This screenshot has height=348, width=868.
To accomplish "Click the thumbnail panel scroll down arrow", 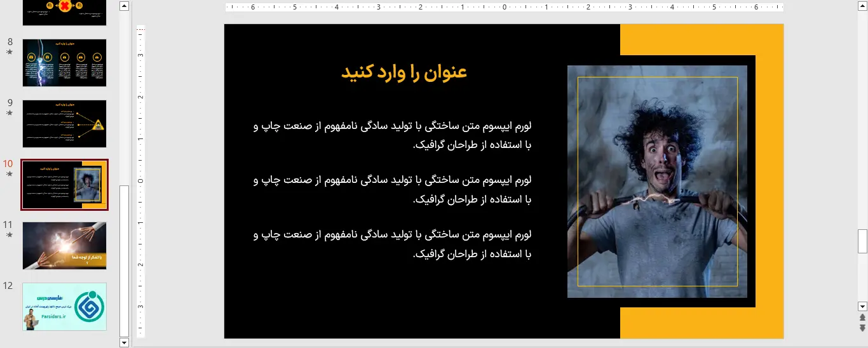I will pos(124,342).
